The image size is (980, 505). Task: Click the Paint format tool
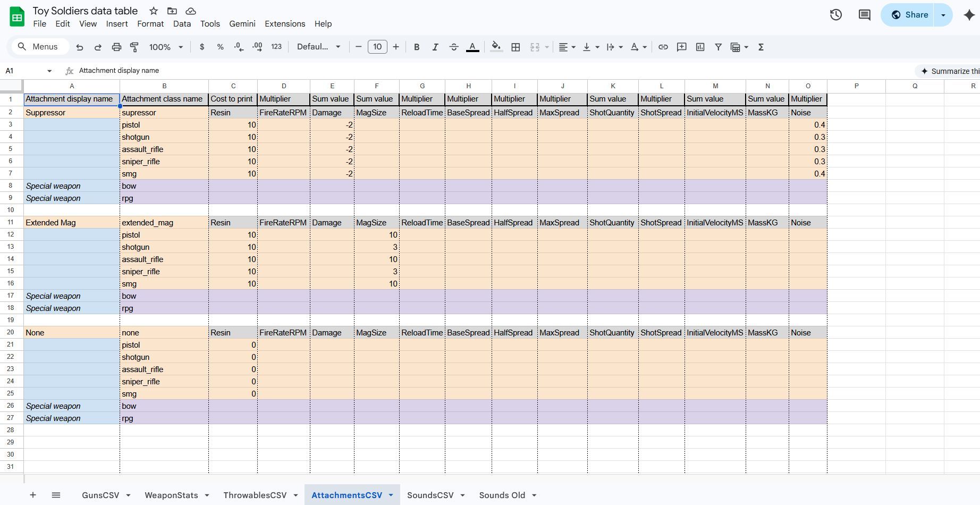pos(134,47)
